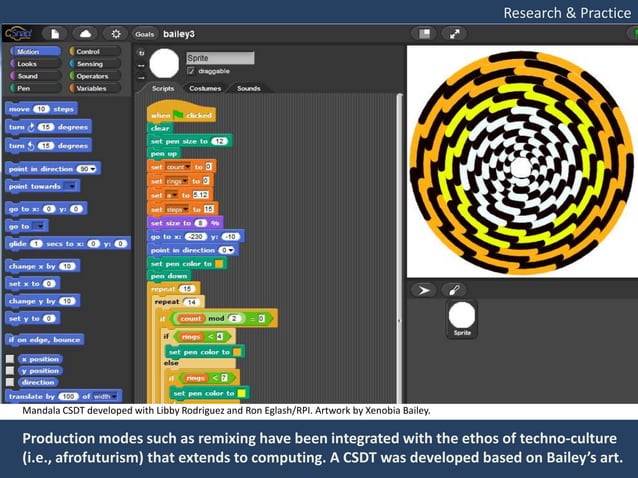Click the Goals button

[x=145, y=34]
